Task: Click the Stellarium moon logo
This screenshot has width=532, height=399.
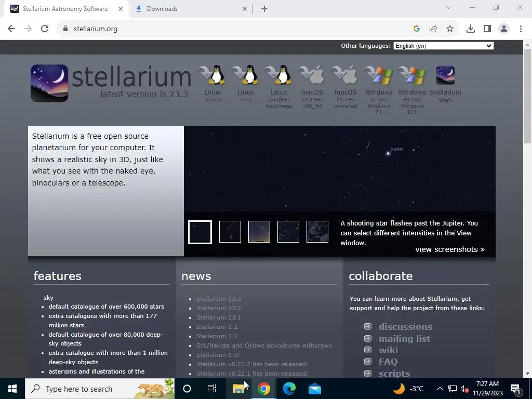Action: (49, 83)
